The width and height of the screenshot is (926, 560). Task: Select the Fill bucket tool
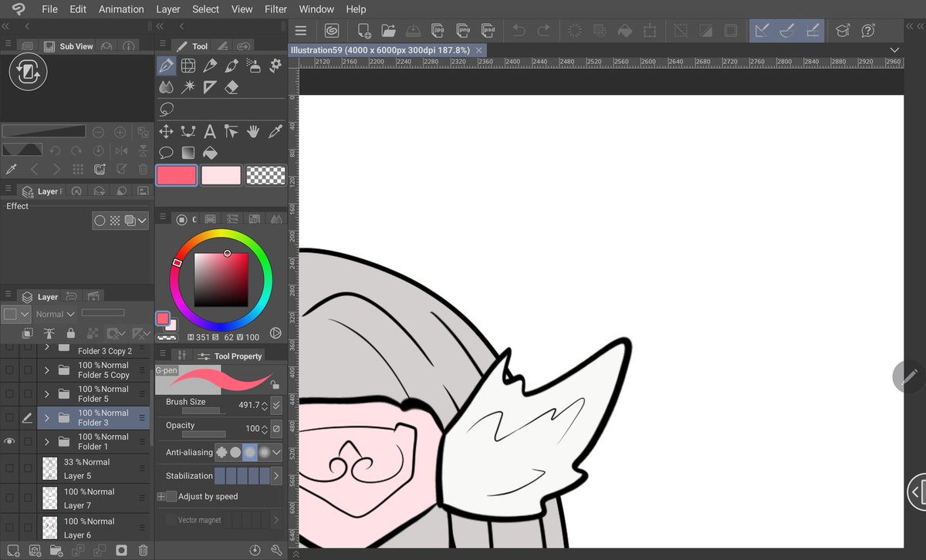pyautogui.click(x=210, y=153)
